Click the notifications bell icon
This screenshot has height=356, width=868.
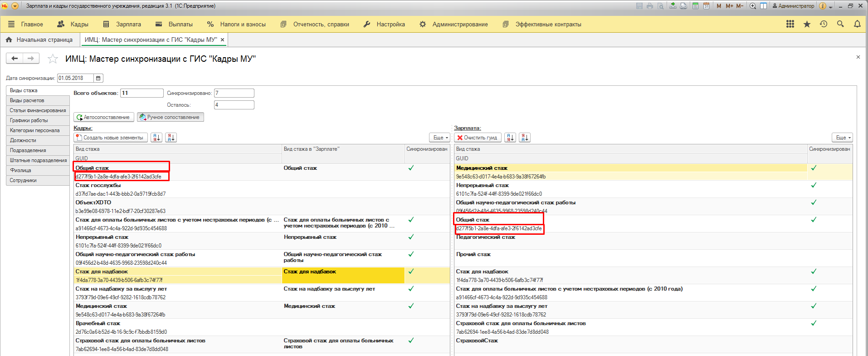click(857, 24)
